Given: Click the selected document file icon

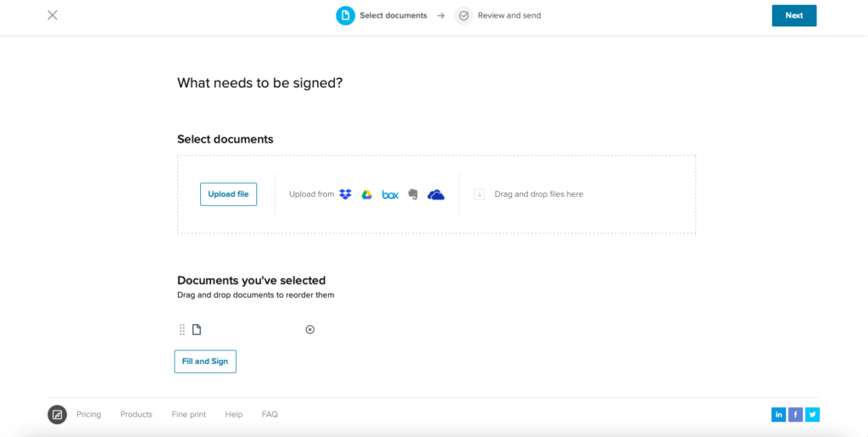Looking at the screenshot, I should coord(197,329).
